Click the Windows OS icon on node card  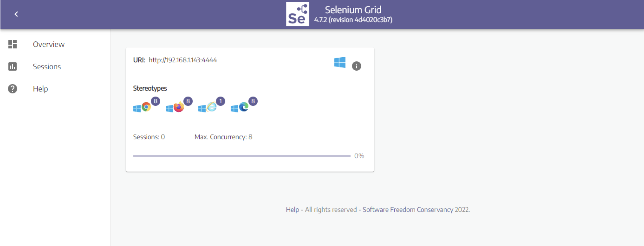pyautogui.click(x=339, y=62)
